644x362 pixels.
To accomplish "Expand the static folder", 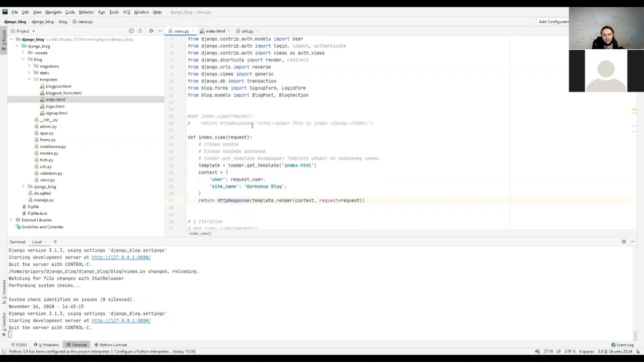I will tap(29, 73).
